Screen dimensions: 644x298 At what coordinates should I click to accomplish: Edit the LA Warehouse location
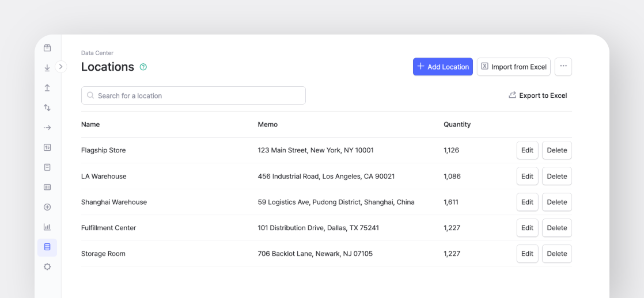tap(528, 176)
